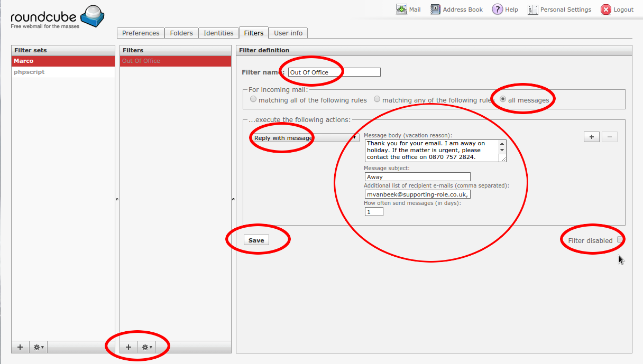The width and height of the screenshot is (643, 364).
Task: Switch to the Identities tab
Action: [x=218, y=33]
